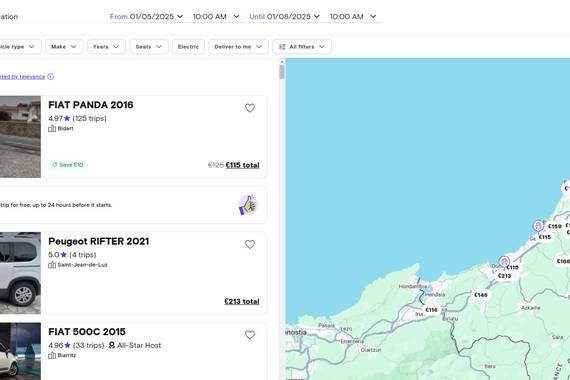Click the 5.0 (4 trips) rating text
The height and width of the screenshot is (380, 570).
pyautogui.click(x=72, y=255)
